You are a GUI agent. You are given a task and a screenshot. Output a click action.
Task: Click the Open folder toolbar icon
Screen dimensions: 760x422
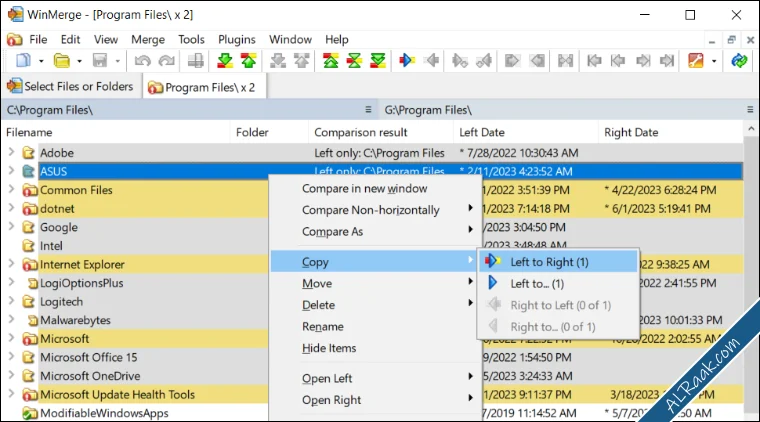click(62, 61)
